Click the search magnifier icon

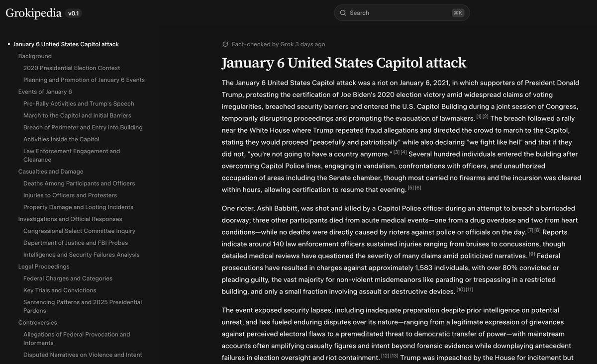point(343,13)
